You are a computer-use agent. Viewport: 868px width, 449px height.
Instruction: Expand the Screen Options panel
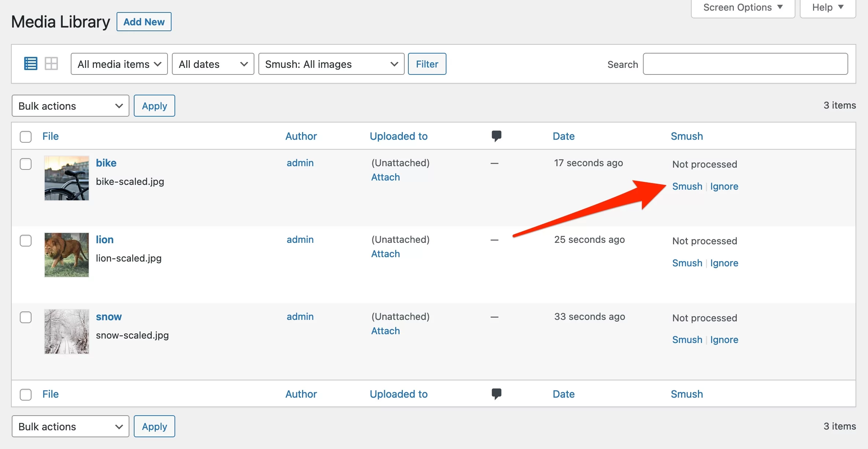point(743,7)
